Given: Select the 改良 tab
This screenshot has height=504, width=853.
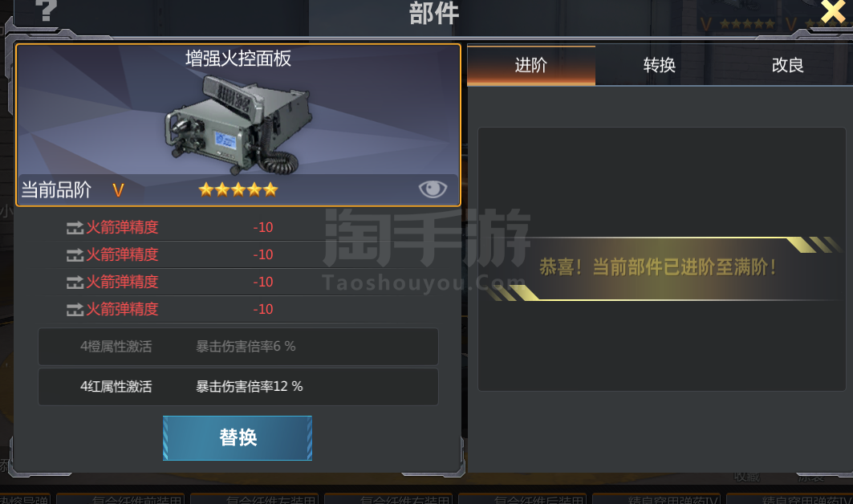Looking at the screenshot, I should click(788, 65).
